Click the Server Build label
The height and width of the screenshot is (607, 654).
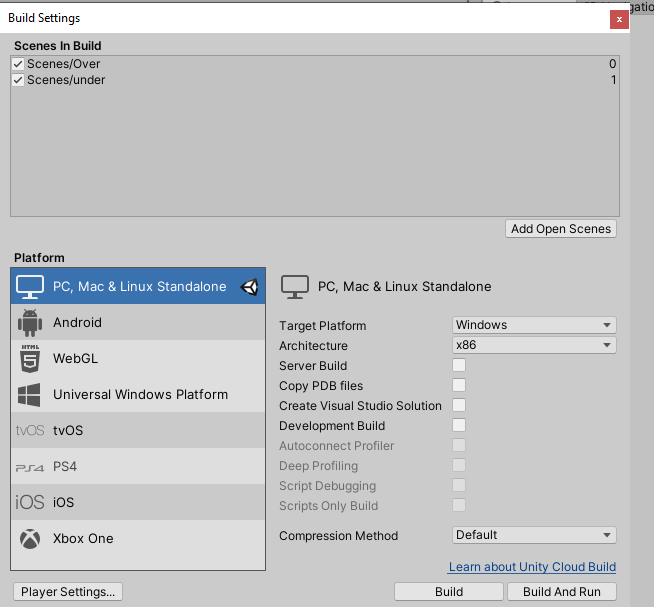[313, 365]
